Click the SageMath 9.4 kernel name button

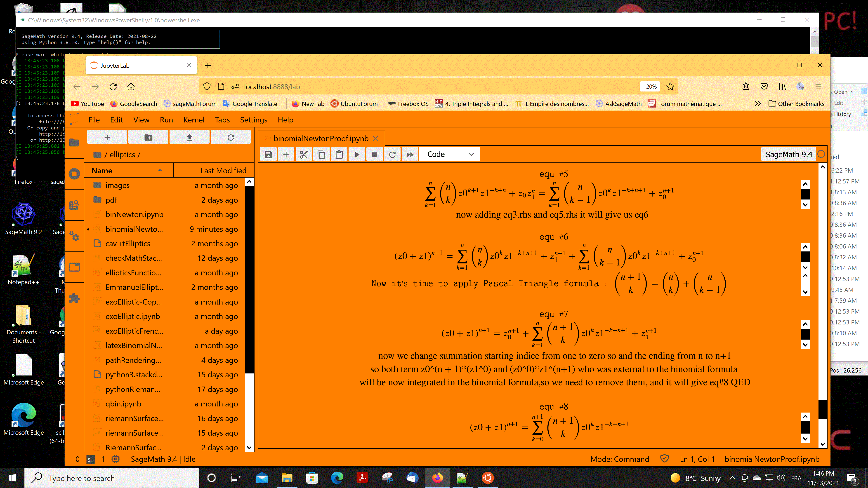[788, 154]
